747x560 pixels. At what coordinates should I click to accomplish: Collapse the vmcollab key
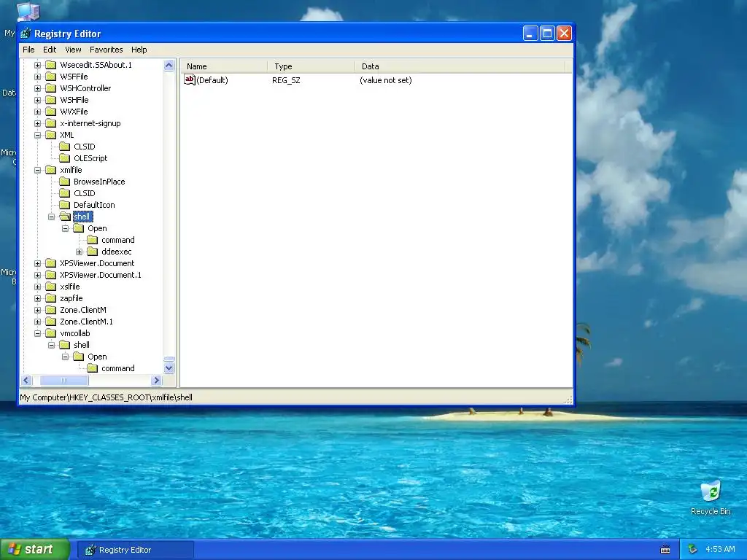coord(38,333)
